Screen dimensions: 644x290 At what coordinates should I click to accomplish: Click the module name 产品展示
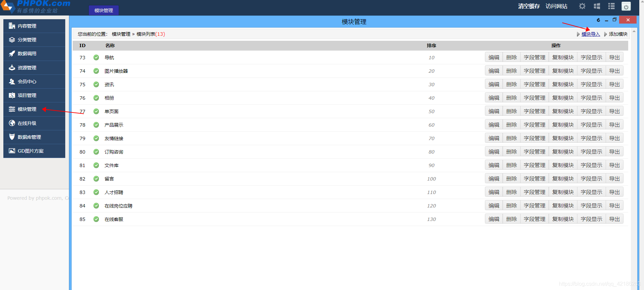(x=114, y=125)
